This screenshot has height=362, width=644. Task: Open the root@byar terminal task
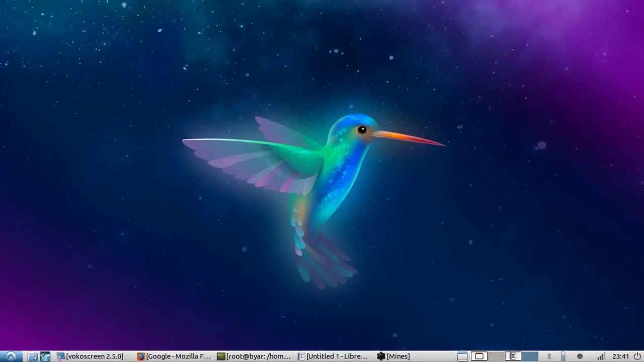[254, 356]
